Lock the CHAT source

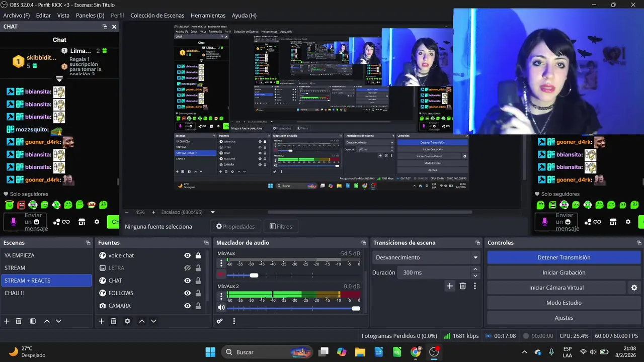click(198, 281)
